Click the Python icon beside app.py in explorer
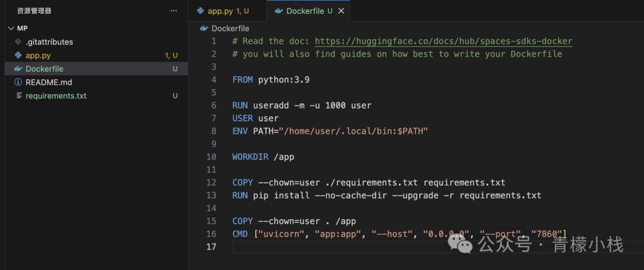 (18, 55)
